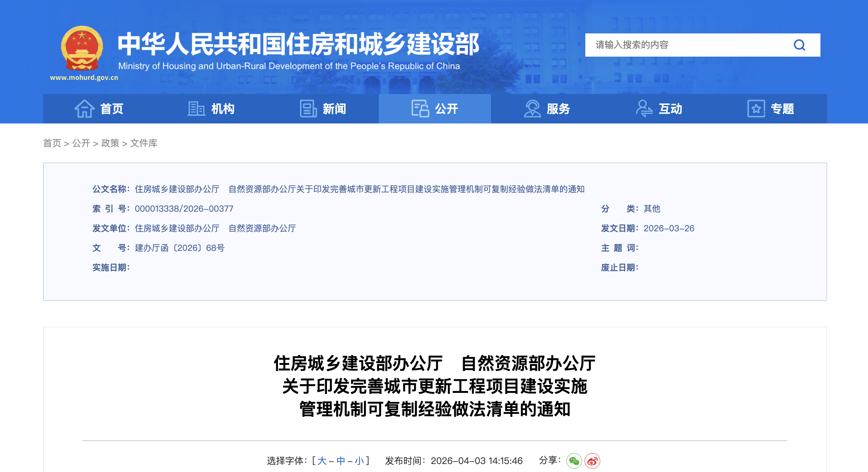Go to 文件库 in breadcrumb
The image size is (868, 472).
pyautogui.click(x=144, y=143)
